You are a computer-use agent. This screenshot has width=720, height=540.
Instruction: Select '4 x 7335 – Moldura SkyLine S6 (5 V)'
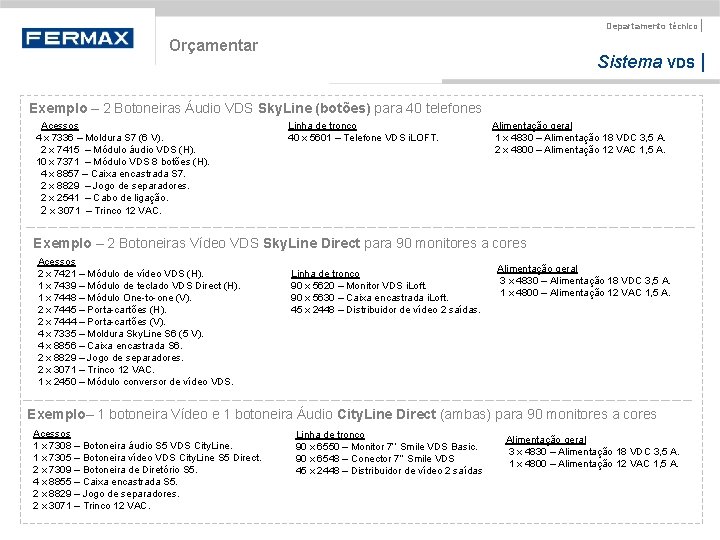point(121,334)
